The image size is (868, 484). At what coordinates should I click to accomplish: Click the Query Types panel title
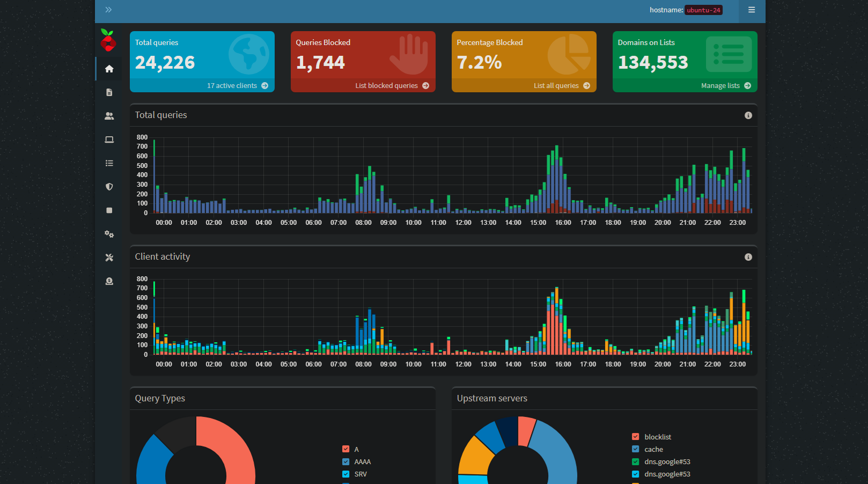point(160,398)
